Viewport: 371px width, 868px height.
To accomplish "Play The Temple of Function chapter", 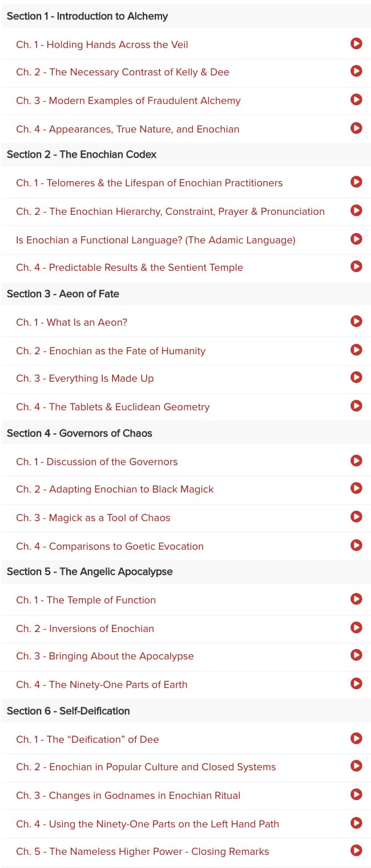I will [x=356, y=599].
